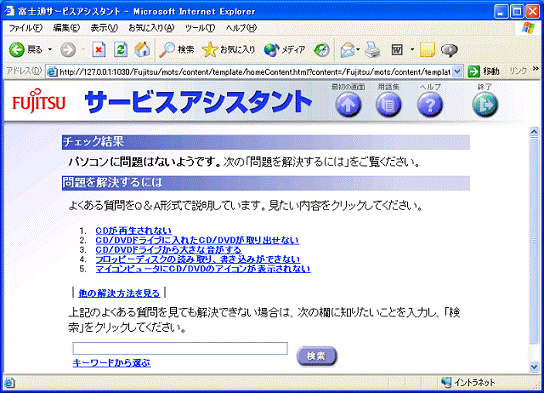Click the page icon in address bar

52,72
